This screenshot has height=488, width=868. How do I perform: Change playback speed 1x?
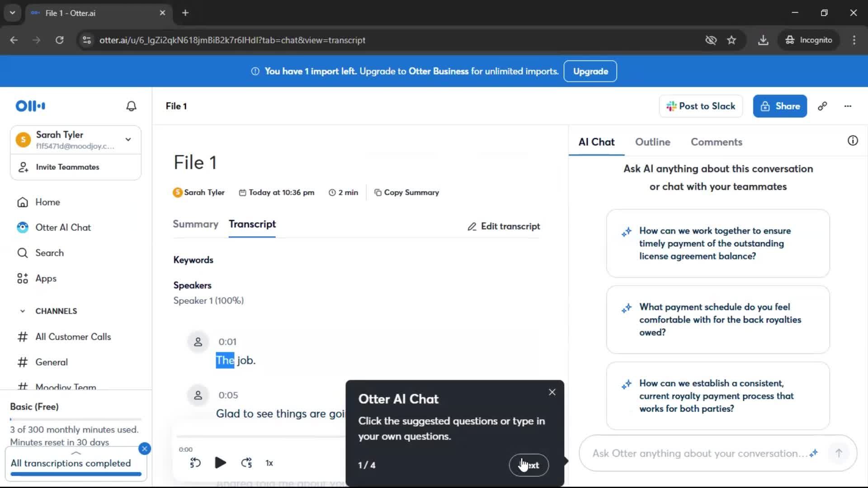click(x=269, y=463)
